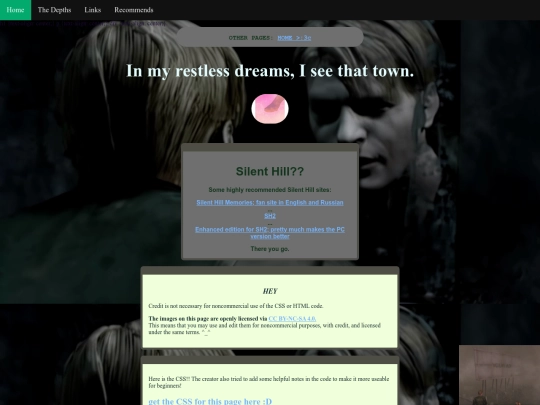This screenshot has height=405, width=540.
Task: Click the pink round avatar image
Action: [x=270, y=109]
